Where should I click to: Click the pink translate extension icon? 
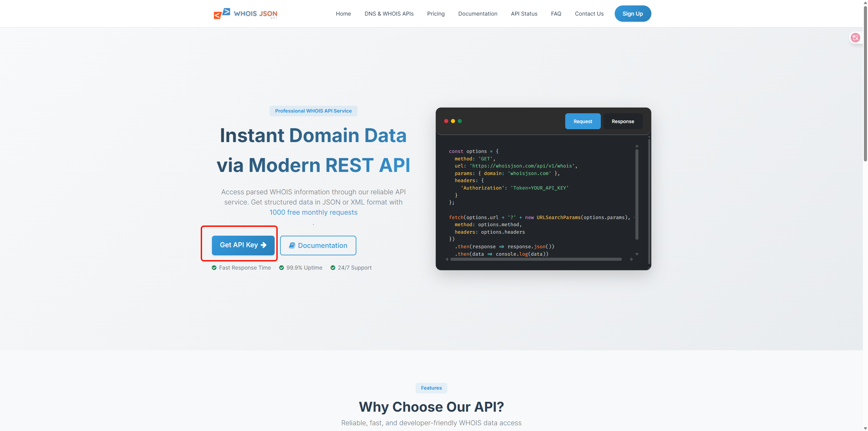(855, 38)
